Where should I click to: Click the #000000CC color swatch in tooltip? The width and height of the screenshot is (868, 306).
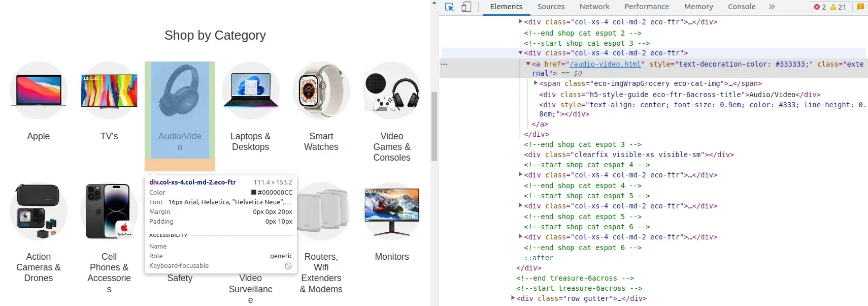(x=254, y=192)
